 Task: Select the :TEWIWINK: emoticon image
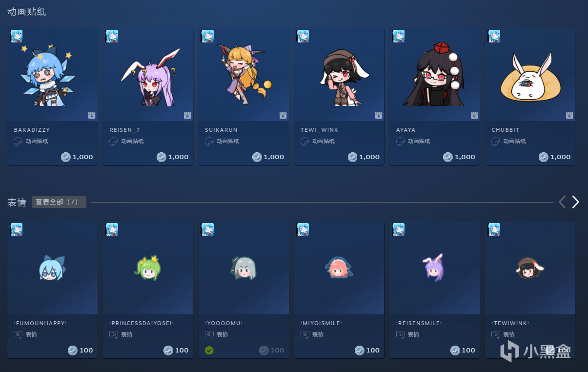[x=530, y=268]
